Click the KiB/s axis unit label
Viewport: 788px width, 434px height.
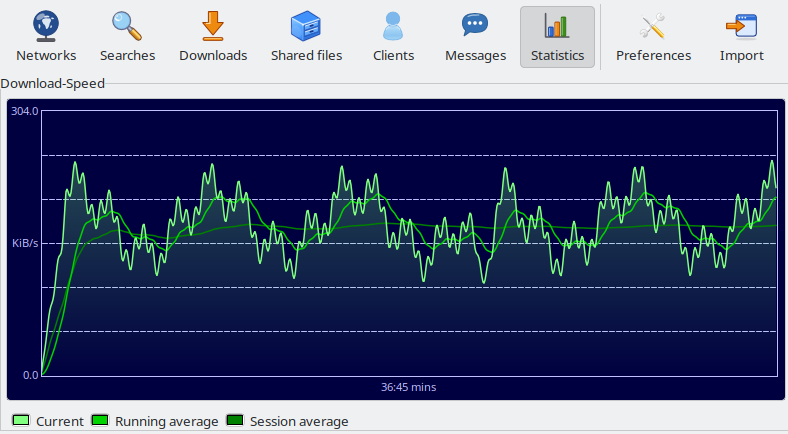[25, 243]
